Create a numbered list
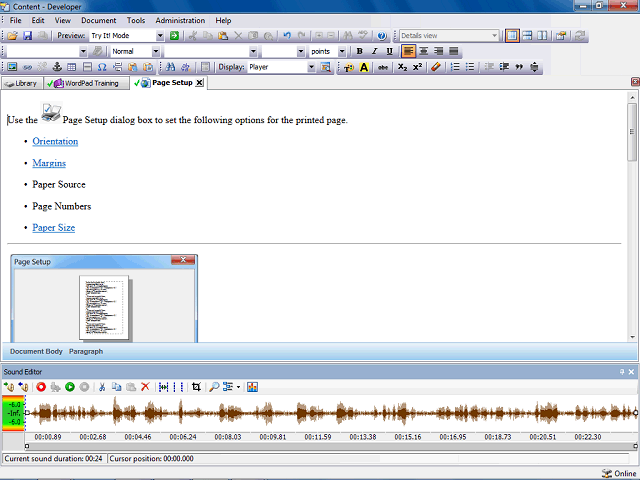Image resolution: width=640 pixels, height=480 pixels. click(x=455, y=67)
